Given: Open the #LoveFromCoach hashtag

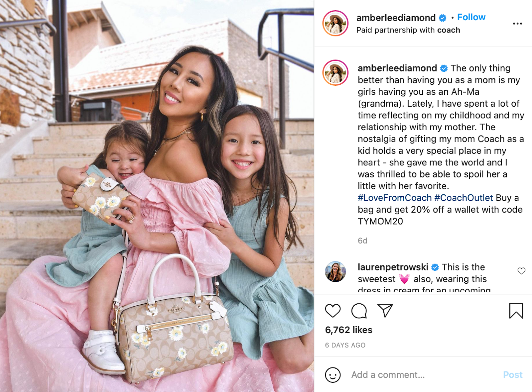Looking at the screenshot, I should tap(395, 198).
